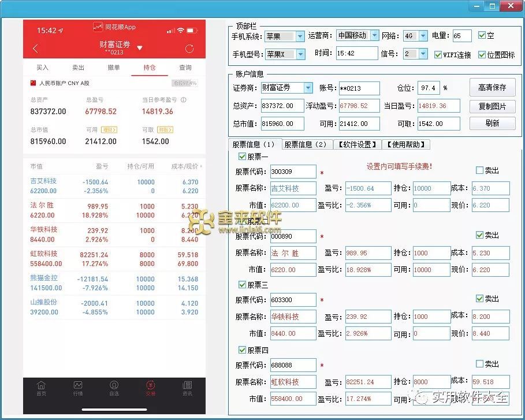
Task: Uncheck the 股票三 checkbox
Action: (x=242, y=285)
